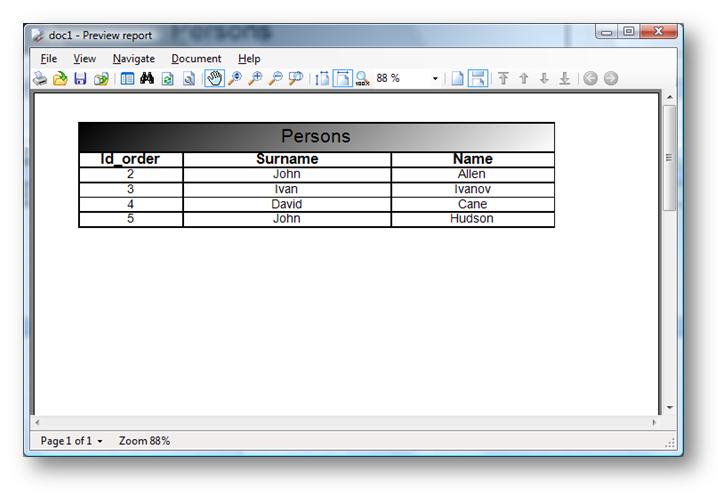Click John in the Hudson row

tap(287, 218)
